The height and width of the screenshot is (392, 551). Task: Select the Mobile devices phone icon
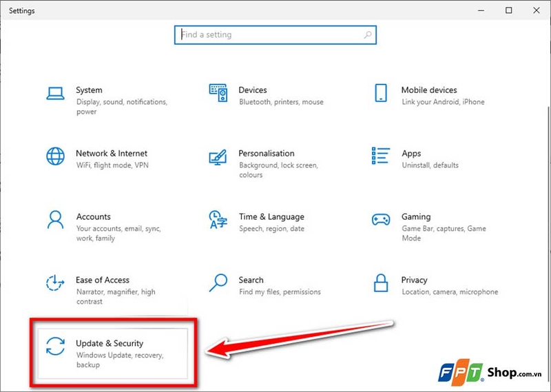click(x=381, y=93)
